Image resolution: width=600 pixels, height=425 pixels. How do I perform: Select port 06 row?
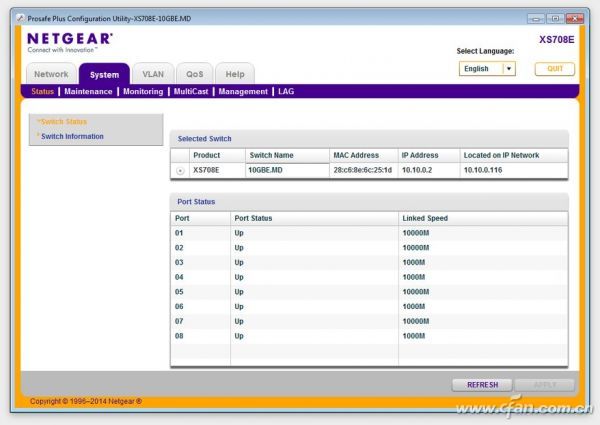coord(369,306)
